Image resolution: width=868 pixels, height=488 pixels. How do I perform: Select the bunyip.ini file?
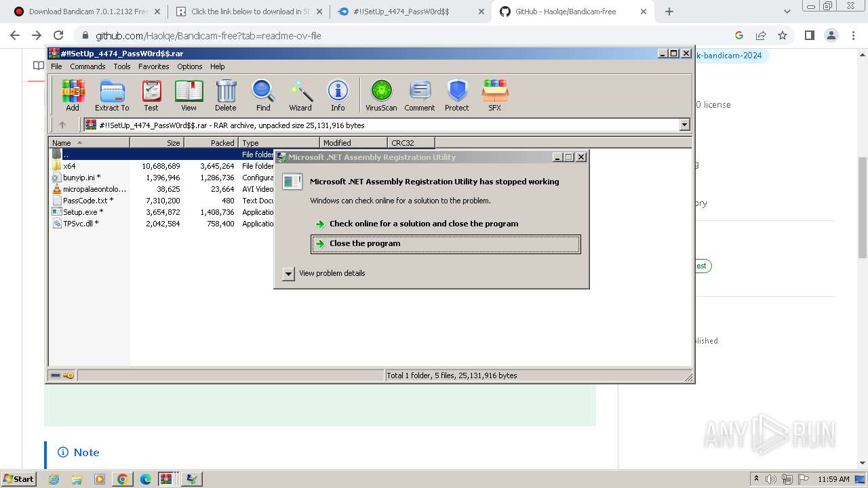click(x=161, y=178)
